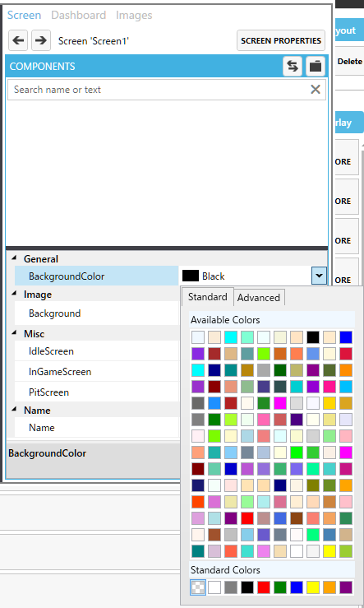Image resolution: width=364 pixels, height=608 pixels.
Task: Pick the purple swatch in Standard Colors row
Action: click(x=346, y=587)
